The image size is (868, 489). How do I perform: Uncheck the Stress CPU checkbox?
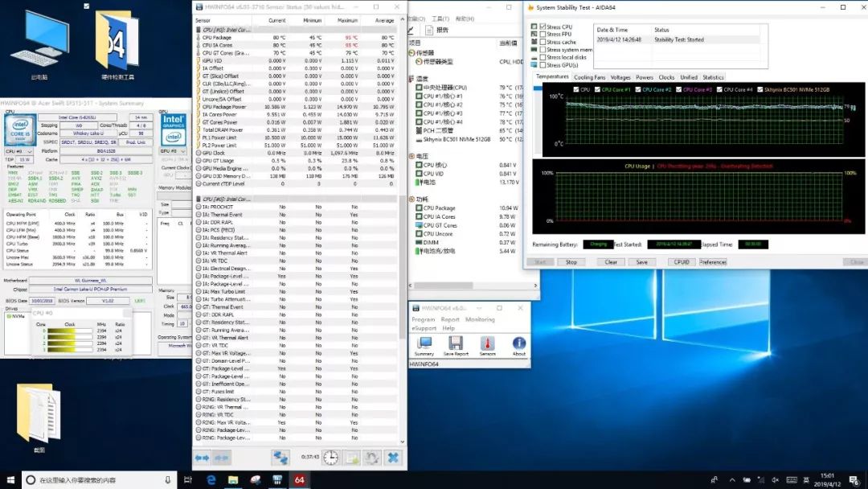click(x=543, y=27)
